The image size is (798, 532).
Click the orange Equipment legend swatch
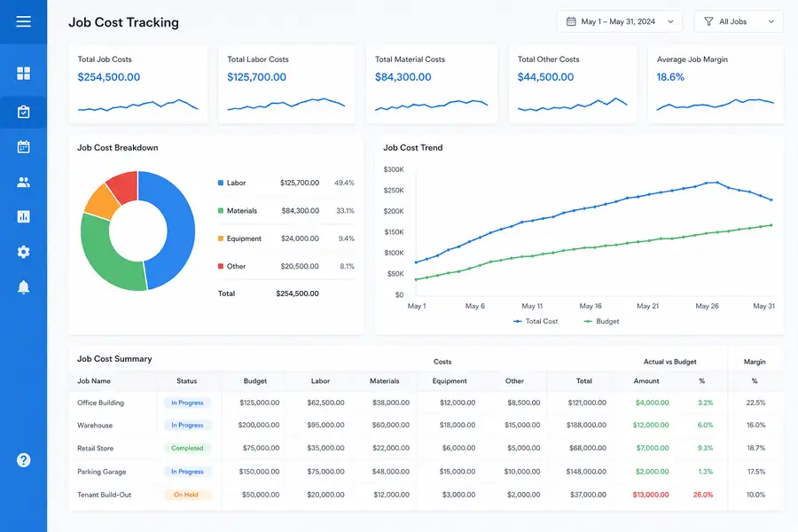pyautogui.click(x=221, y=239)
